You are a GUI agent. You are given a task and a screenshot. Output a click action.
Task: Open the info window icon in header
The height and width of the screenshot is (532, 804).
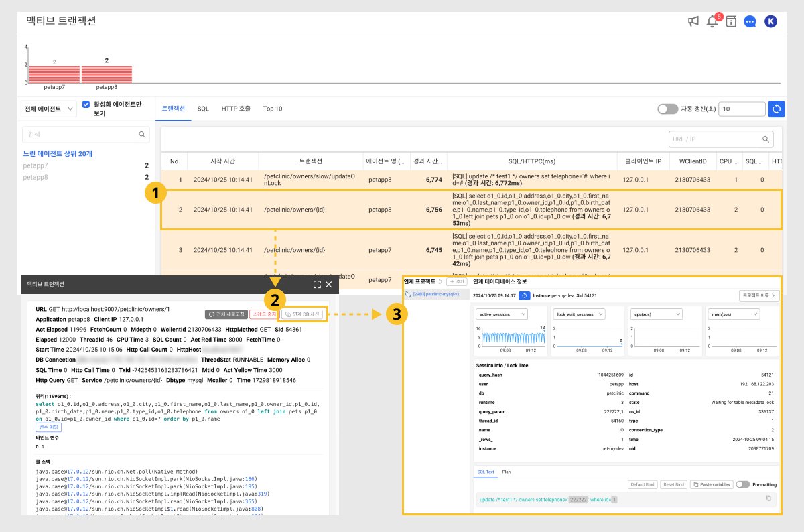pos(731,21)
